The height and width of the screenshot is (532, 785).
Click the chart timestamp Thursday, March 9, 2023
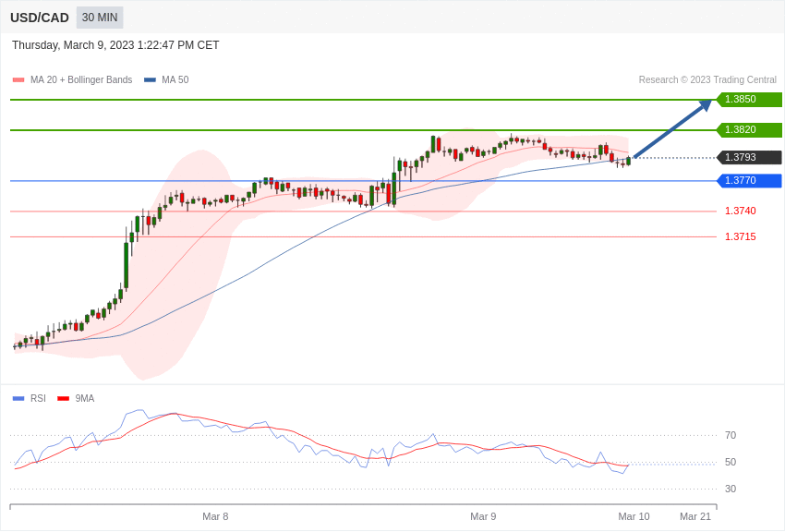[x=115, y=45]
